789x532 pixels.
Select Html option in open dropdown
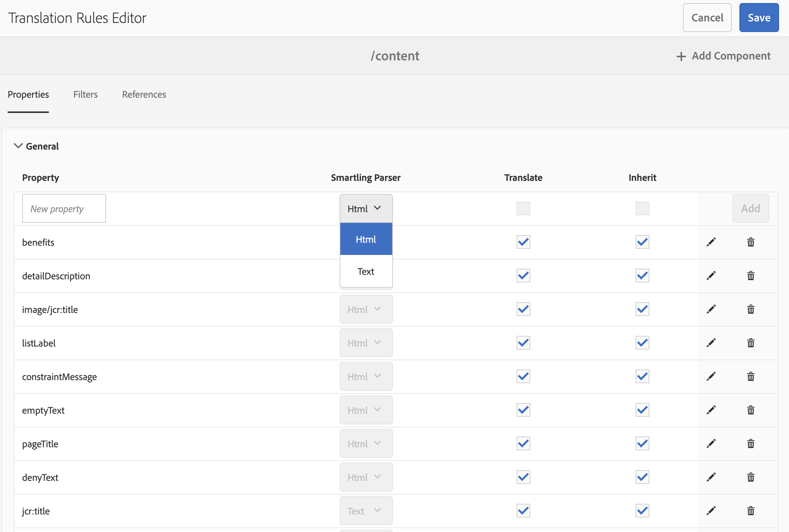(x=366, y=239)
